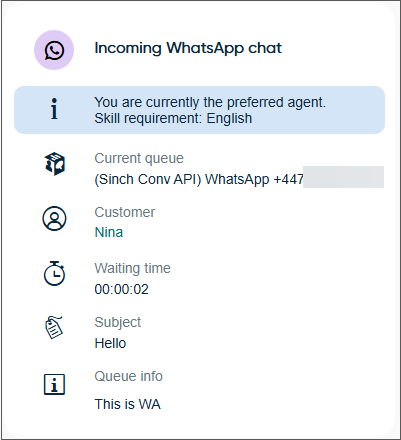
Task: Click the Queue info square icon
Action: coord(54,384)
